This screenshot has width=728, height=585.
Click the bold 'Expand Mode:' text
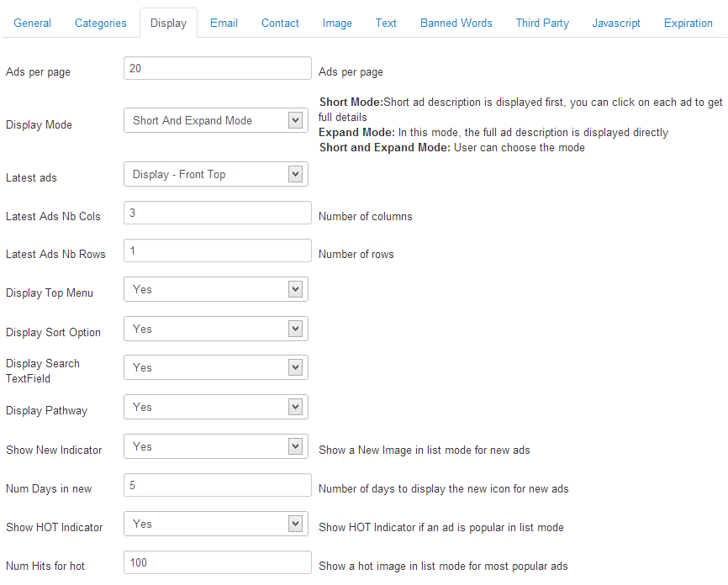(x=356, y=132)
